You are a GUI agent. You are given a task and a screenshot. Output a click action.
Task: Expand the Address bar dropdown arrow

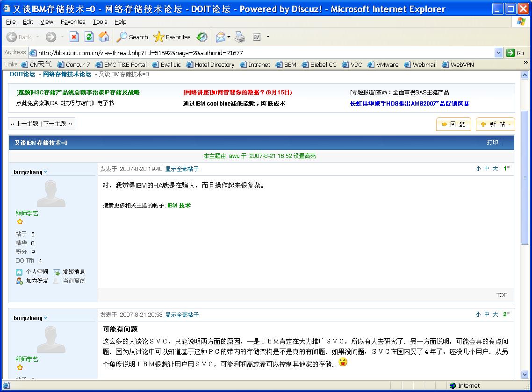(x=498, y=53)
